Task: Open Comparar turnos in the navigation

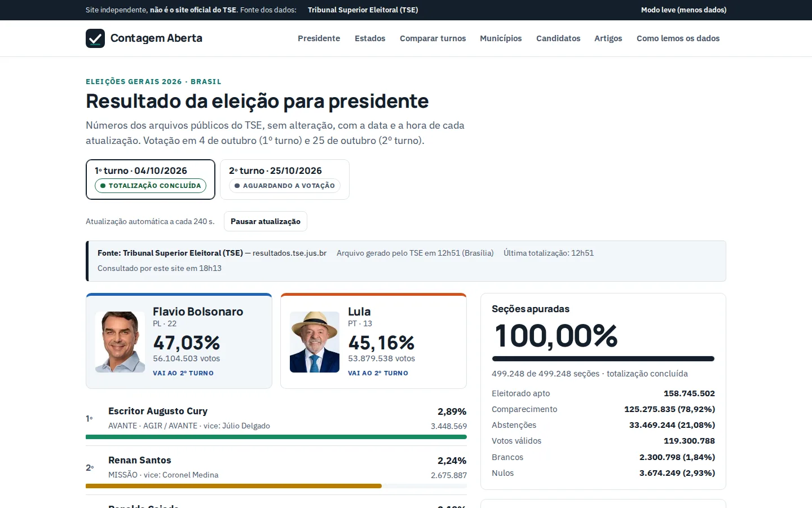Action: [433, 38]
